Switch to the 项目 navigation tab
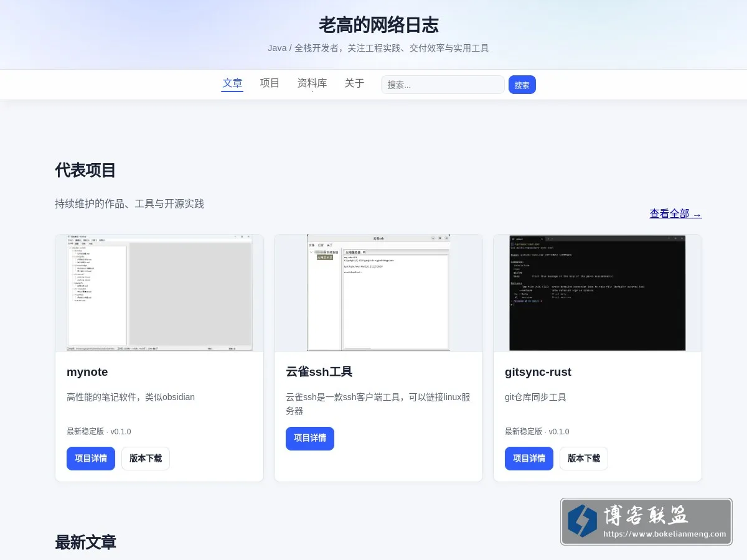 pos(270,83)
